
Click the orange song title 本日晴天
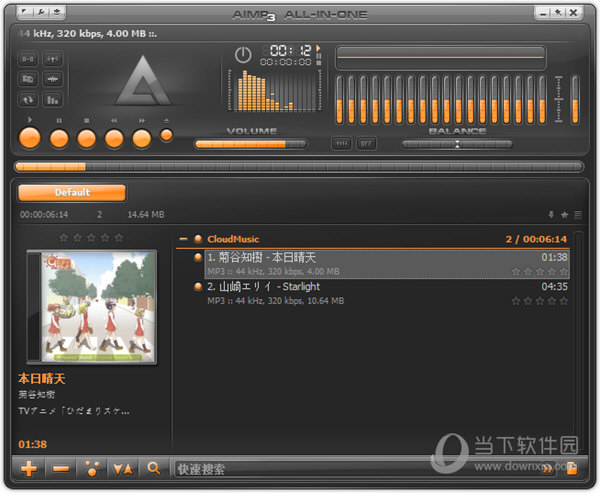click(42, 379)
